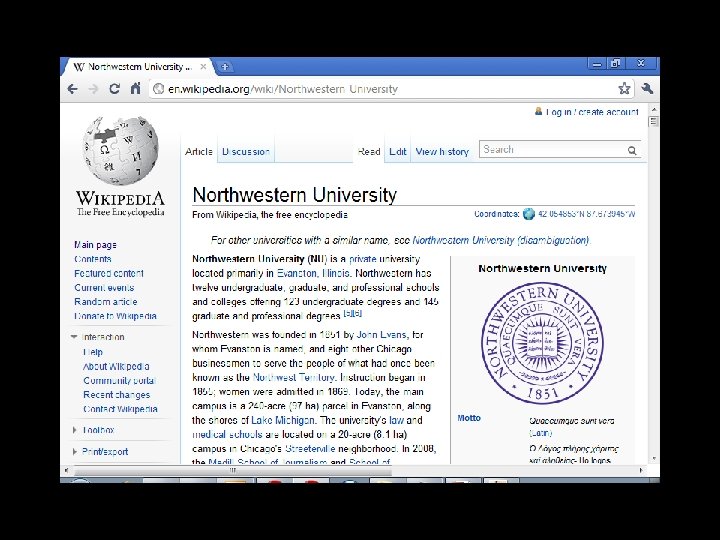Screen dimensions: 720x540
Task: Click the horizontal scrollbar right arrow
Action: click(641, 470)
